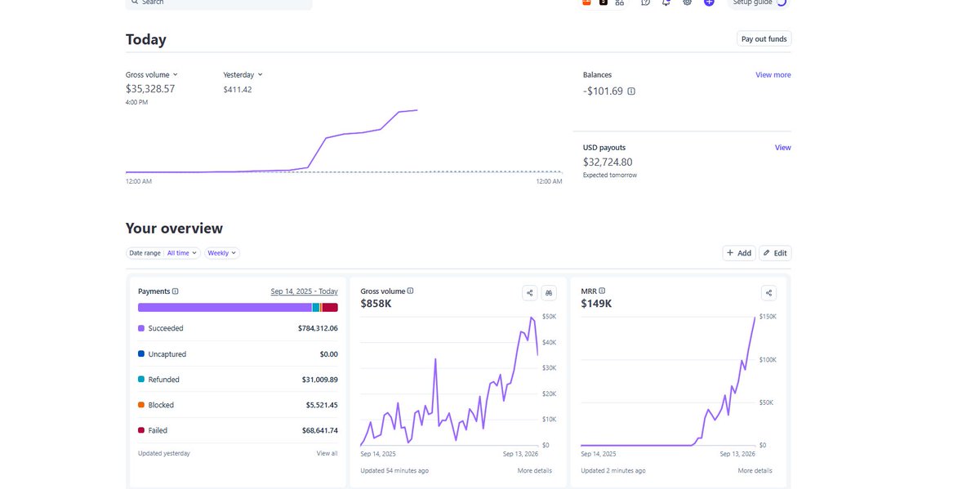
Task: Open More details for the MRR card
Action: pyautogui.click(x=755, y=471)
